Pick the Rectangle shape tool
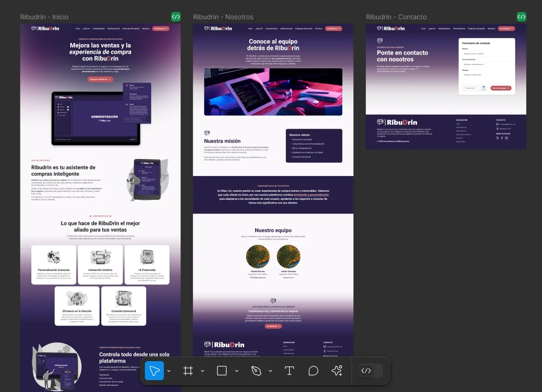542x392 pixels. (222, 371)
